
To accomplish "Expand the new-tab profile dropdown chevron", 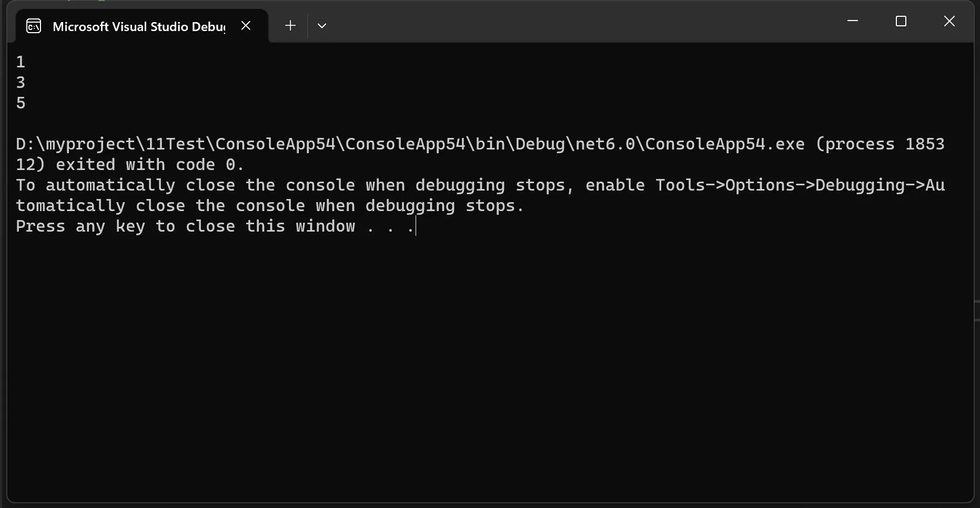I will coord(322,25).
